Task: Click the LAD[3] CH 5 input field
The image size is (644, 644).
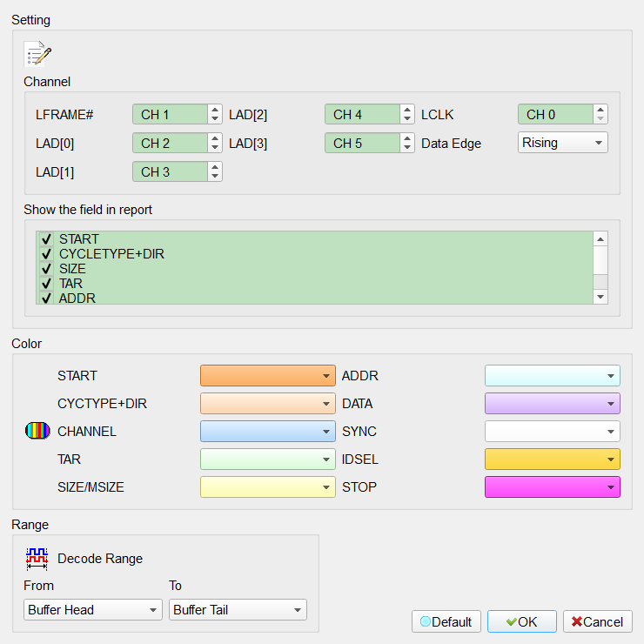Action: click(362, 143)
